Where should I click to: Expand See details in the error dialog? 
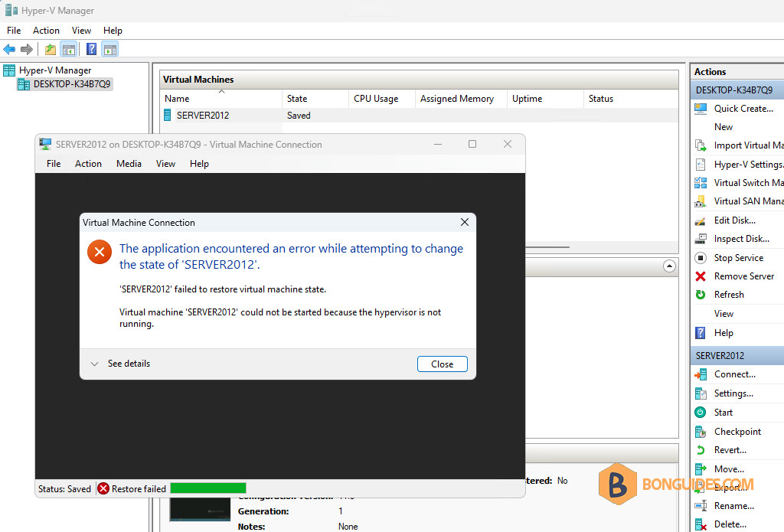click(120, 364)
